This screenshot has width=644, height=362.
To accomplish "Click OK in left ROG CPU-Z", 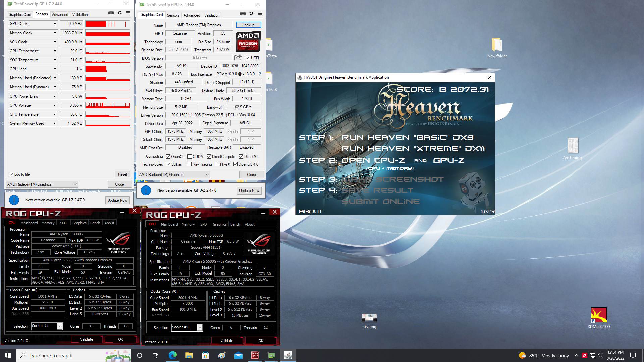I will (121, 339).
